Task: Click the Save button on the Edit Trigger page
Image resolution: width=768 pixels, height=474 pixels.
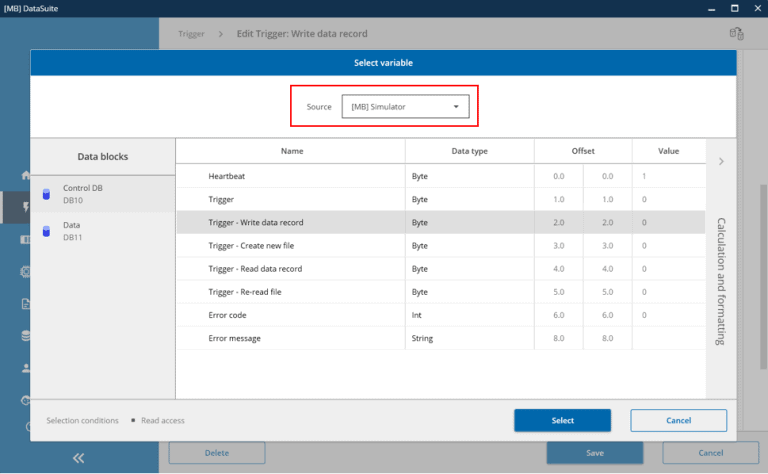Action: [x=595, y=453]
